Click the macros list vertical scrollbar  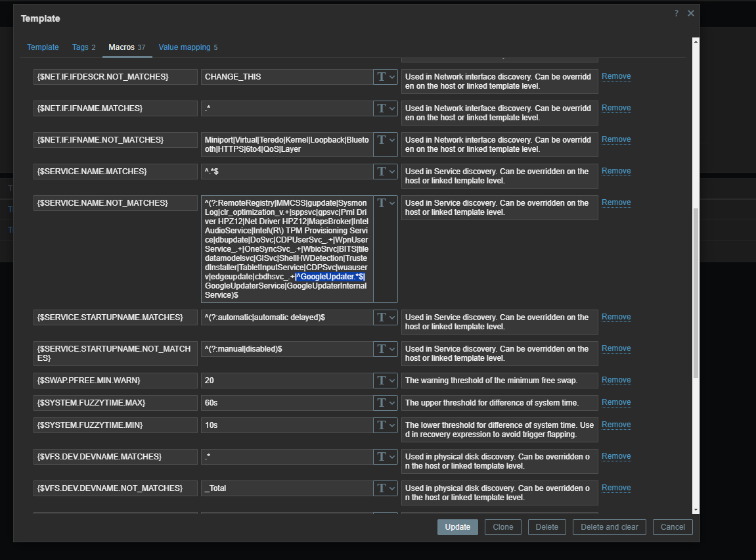(696, 296)
